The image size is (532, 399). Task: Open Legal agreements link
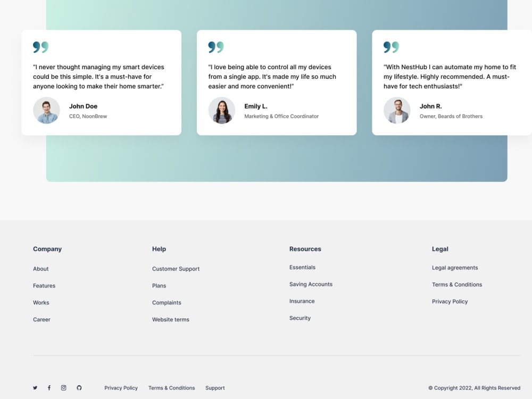pyautogui.click(x=455, y=268)
